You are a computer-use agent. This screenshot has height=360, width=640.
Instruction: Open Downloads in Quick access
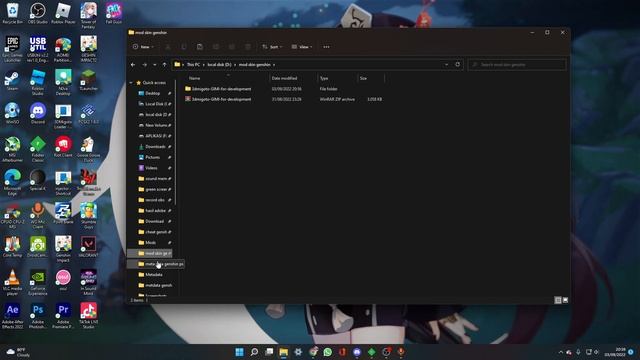click(155, 147)
